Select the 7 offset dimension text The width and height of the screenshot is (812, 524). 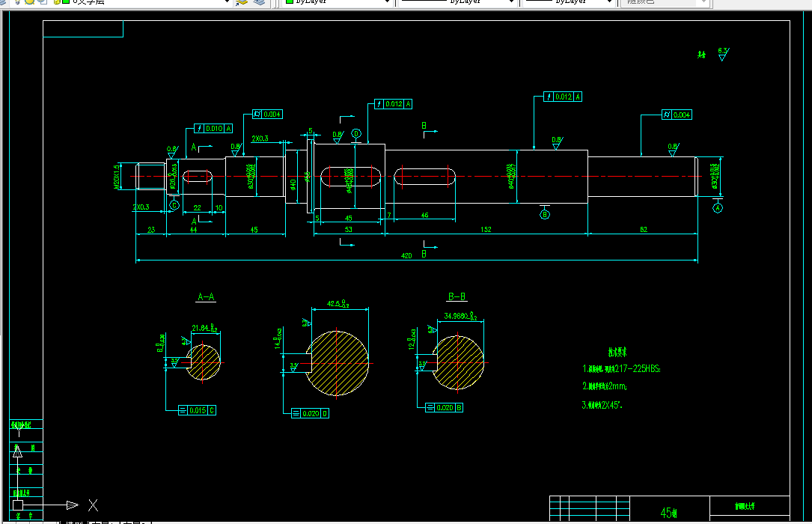(389, 215)
